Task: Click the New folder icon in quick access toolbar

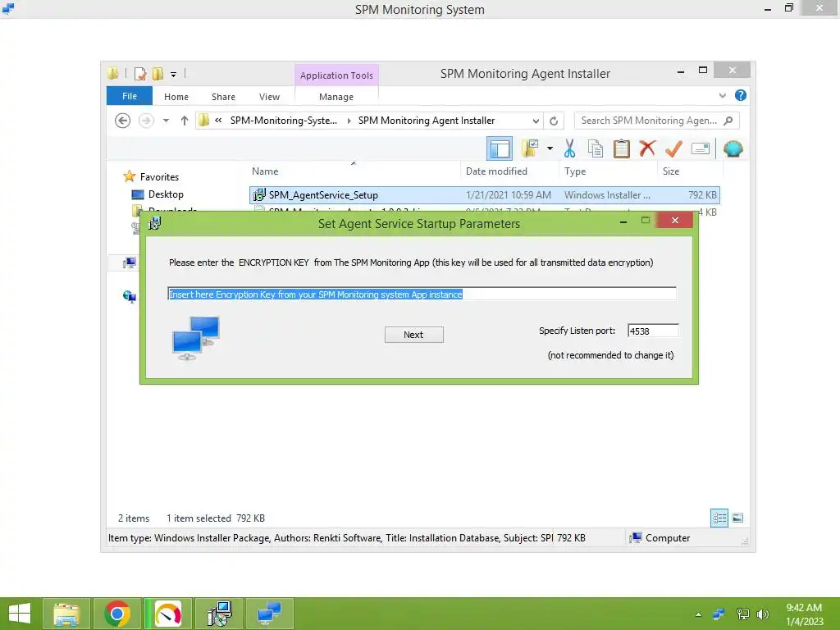Action: coord(157,73)
